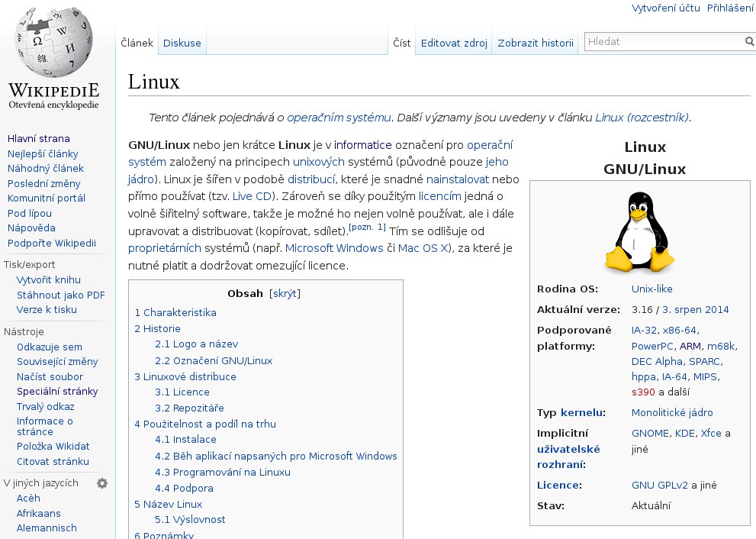Open Odkazuje sem tool
This screenshot has height=539, width=756.
click(49, 347)
